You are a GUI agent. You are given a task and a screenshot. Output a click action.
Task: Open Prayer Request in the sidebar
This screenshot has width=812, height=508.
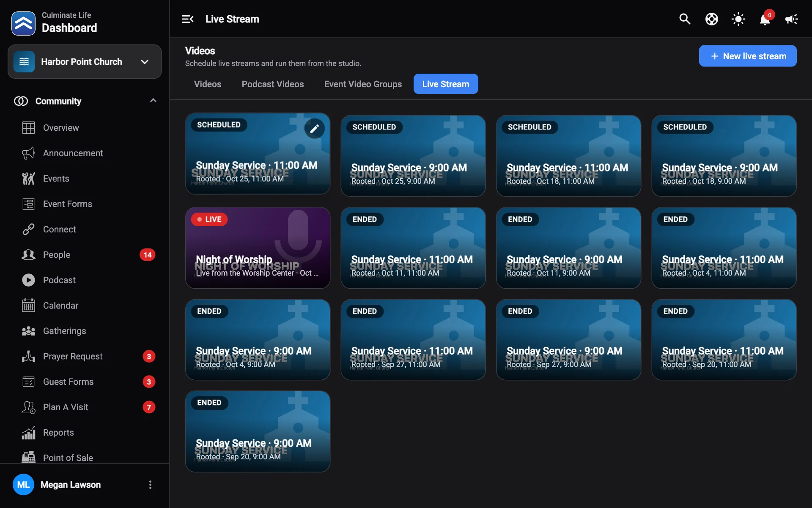tap(85, 356)
